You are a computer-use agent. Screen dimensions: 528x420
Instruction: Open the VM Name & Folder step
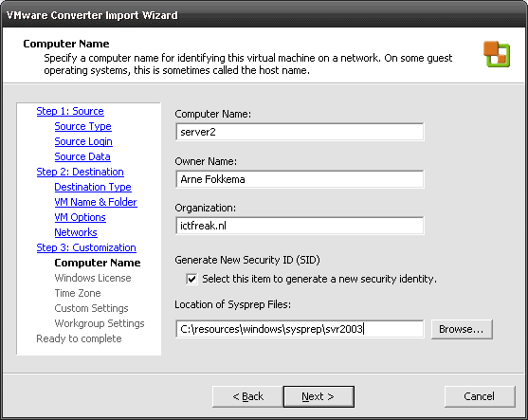[x=96, y=202]
